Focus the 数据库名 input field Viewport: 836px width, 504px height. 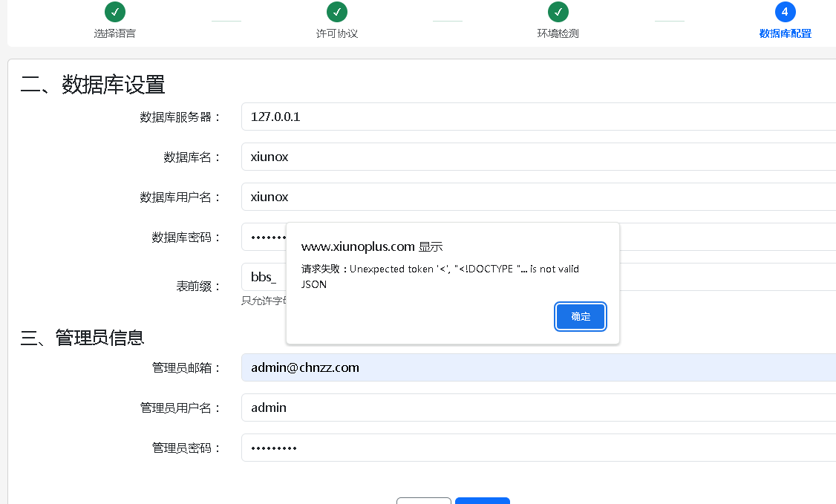[538, 157]
